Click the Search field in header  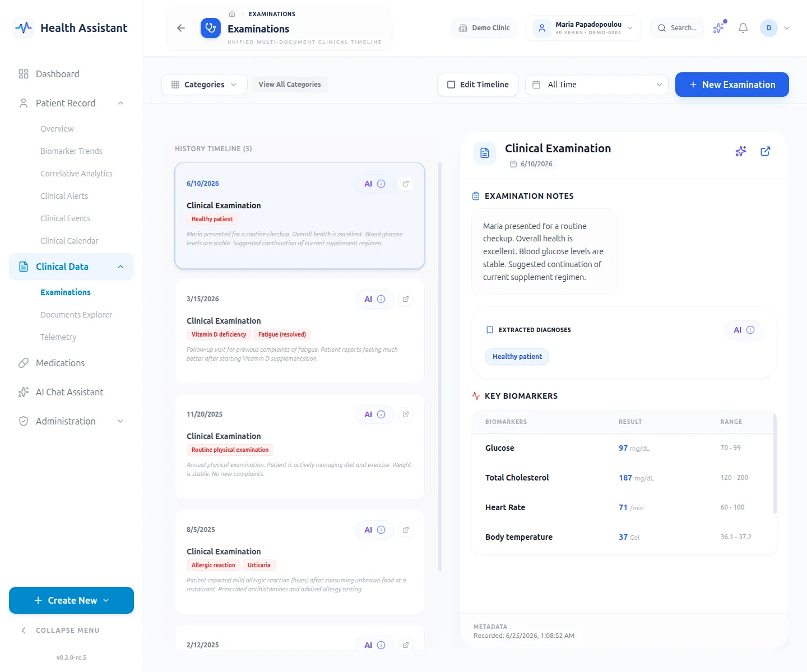tap(677, 28)
